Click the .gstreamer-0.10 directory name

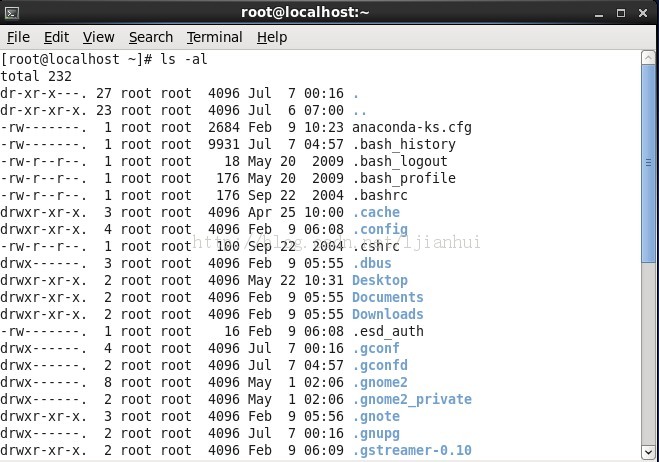point(412,450)
